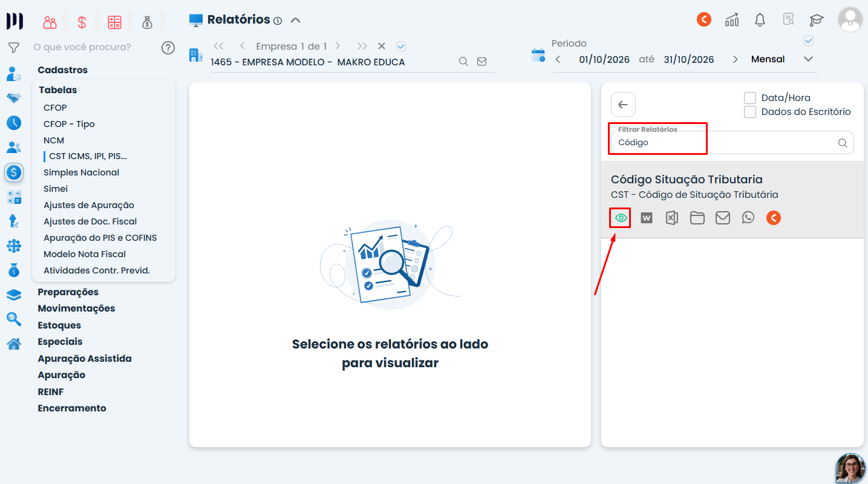Enable the Dados do Escritório checkbox
Viewport: 868px width, 484px height.
pos(750,112)
